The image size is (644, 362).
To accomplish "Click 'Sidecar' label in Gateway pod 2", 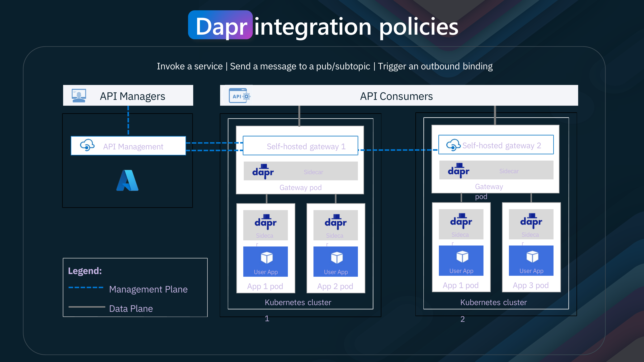I will [x=509, y=171].
